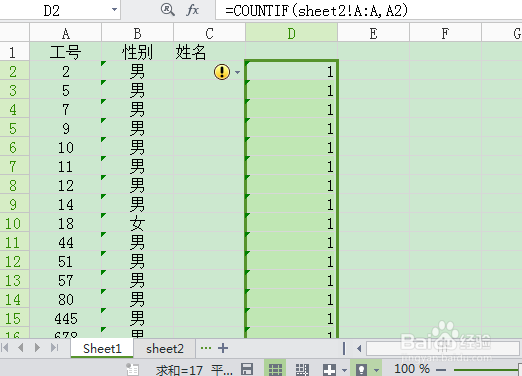Adjust the zoom slider track
The image size is (522, 376).
coord(486,370)
